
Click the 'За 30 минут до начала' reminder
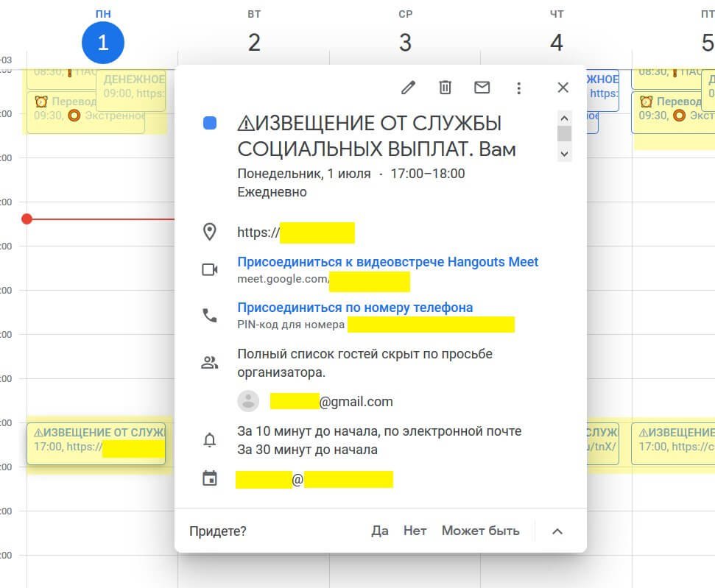pos(307,450)
